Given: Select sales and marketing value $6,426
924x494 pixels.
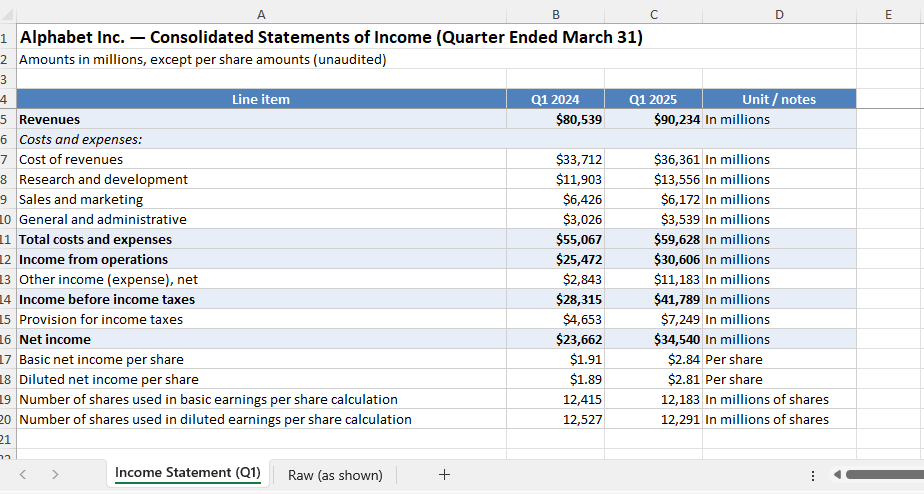Looking at the screenshot, I should (555, 199).
